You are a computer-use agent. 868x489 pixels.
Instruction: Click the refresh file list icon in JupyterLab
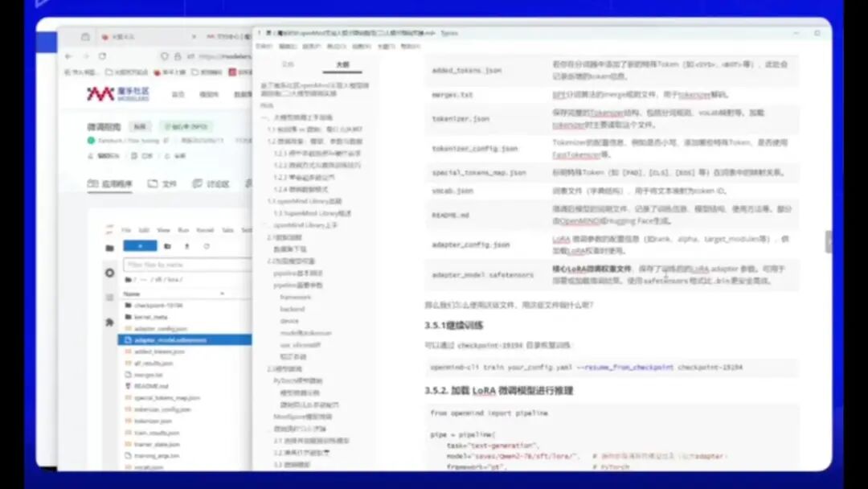207,246
